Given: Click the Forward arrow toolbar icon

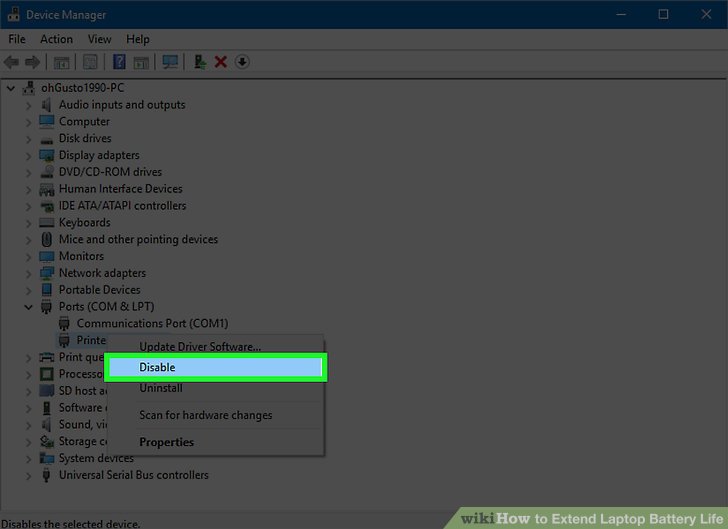Looking at the screenshot, I should click(x=32, y=62).
